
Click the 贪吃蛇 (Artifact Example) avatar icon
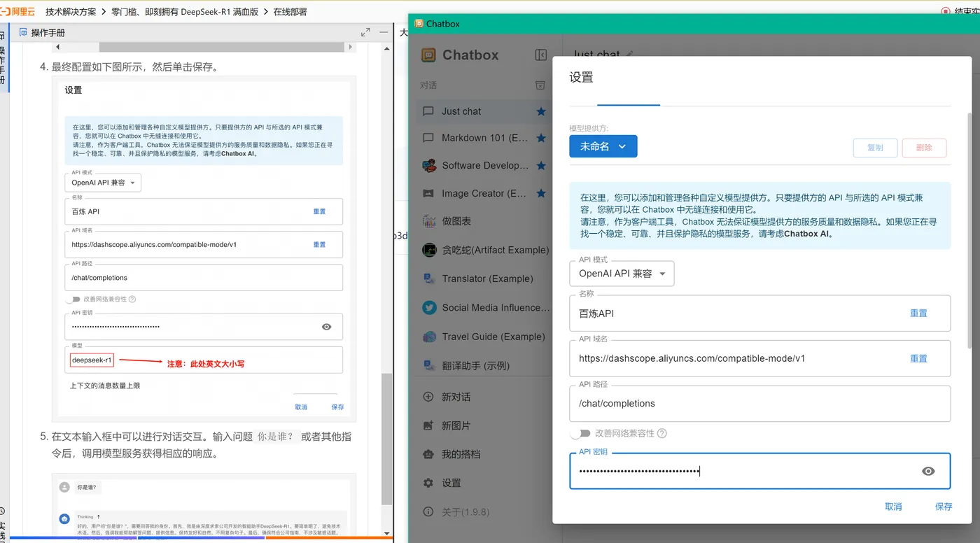click(429, 250)
